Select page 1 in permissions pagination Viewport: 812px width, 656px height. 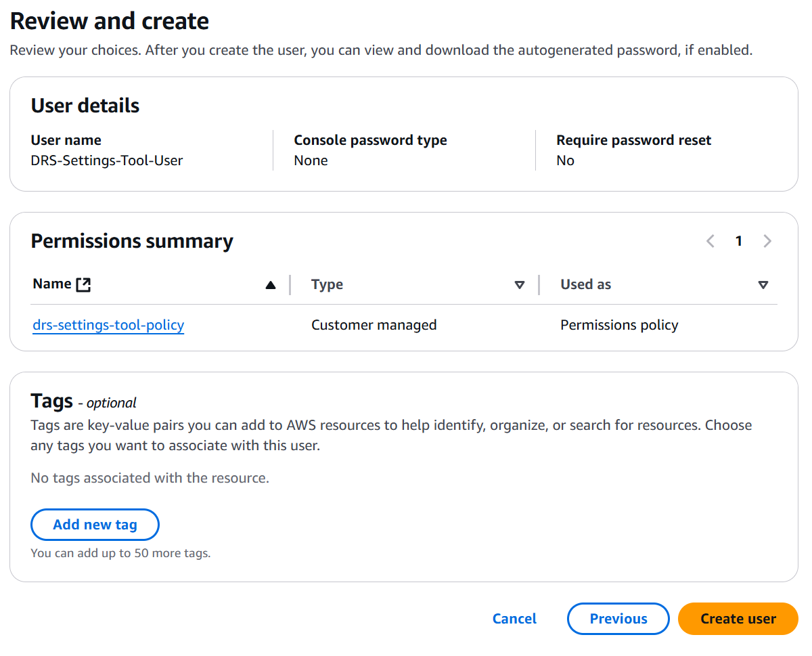739,241
